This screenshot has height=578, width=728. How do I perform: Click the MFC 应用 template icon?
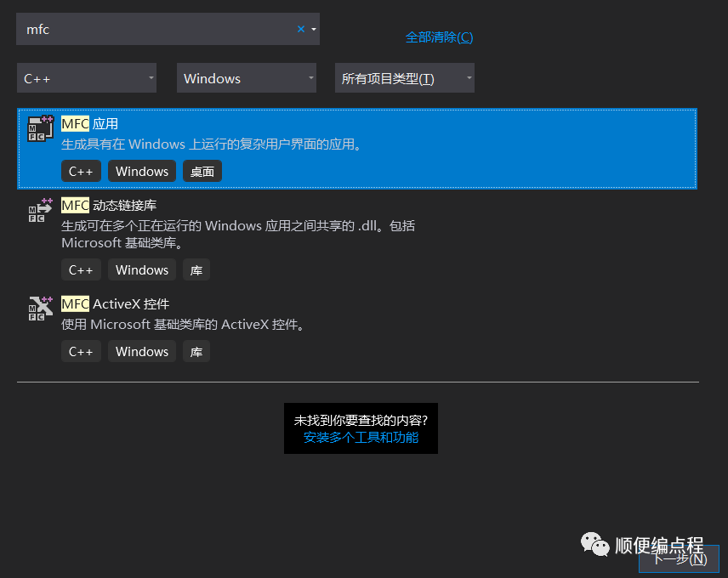pos(40,128)
